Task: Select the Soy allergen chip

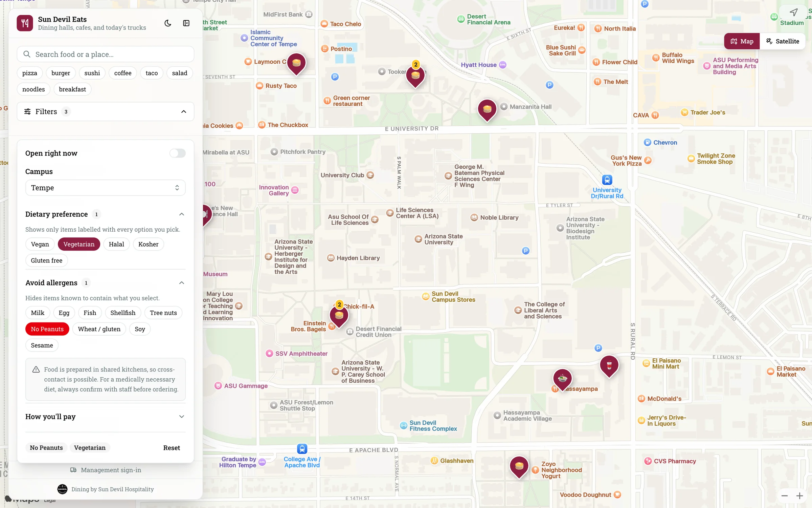Action: pyautogui.click(x=140, y=329)
